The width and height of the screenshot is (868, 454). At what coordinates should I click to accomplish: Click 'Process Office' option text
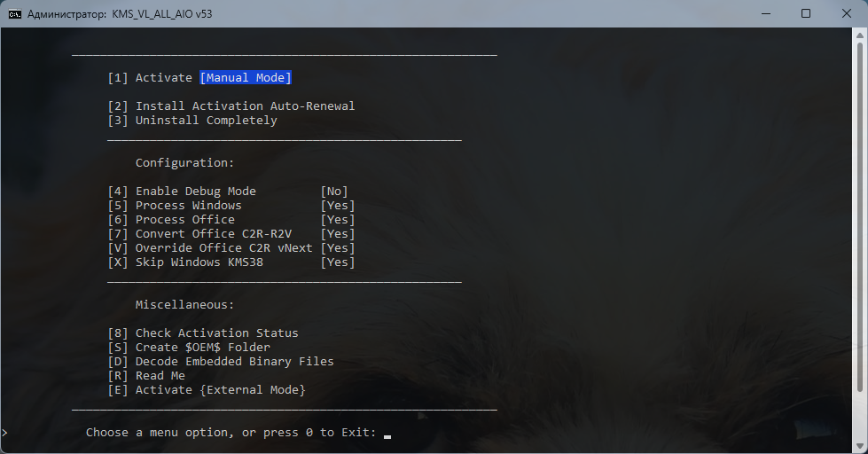click(185, 220)
